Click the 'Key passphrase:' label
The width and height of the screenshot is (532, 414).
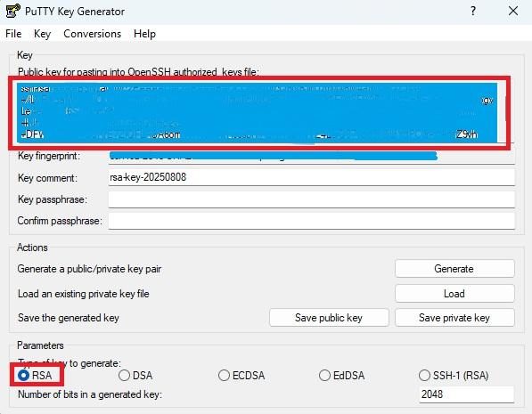point(53,199)
